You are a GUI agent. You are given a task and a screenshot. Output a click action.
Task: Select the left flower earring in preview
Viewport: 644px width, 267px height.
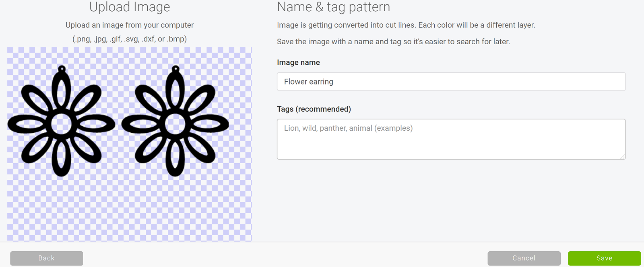pos(62,121)
